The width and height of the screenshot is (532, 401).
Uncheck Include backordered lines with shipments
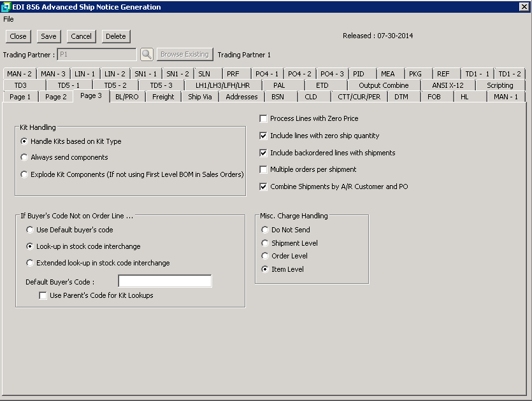click(x=264, y=153)
